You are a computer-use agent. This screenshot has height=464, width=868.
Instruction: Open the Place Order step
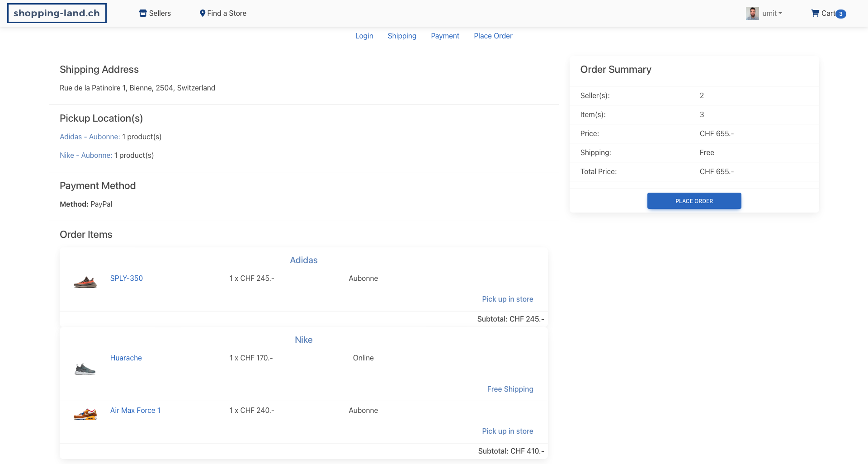493,36
